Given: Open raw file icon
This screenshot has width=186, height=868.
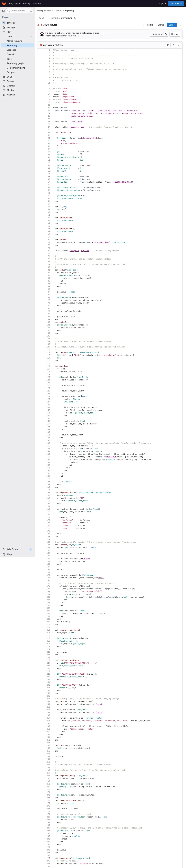Looking at the screenshot, I should pos(173,45).
